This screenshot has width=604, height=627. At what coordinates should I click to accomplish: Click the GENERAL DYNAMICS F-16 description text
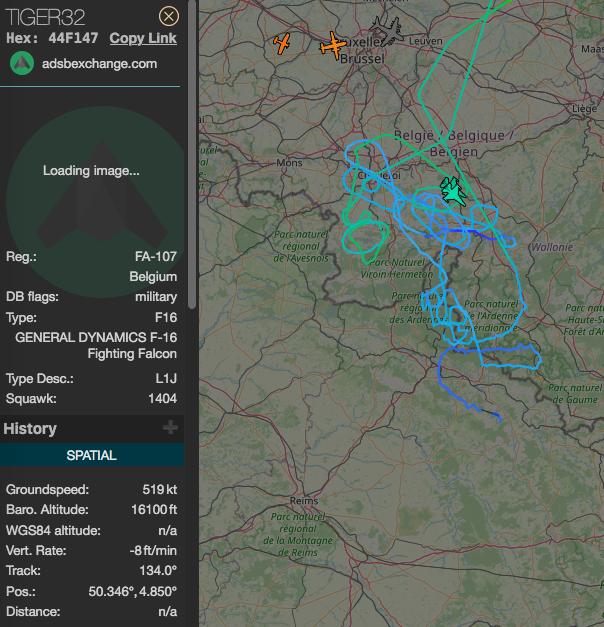click(x=96, y=345)
